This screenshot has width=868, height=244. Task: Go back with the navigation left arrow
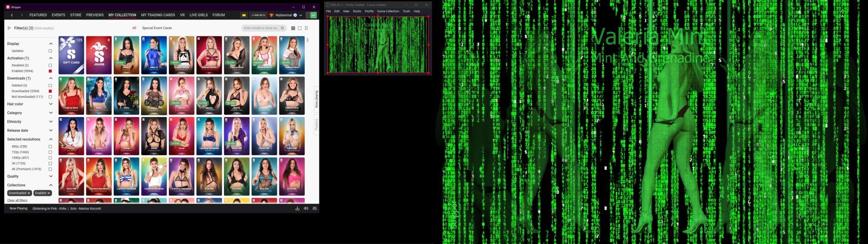12,15
